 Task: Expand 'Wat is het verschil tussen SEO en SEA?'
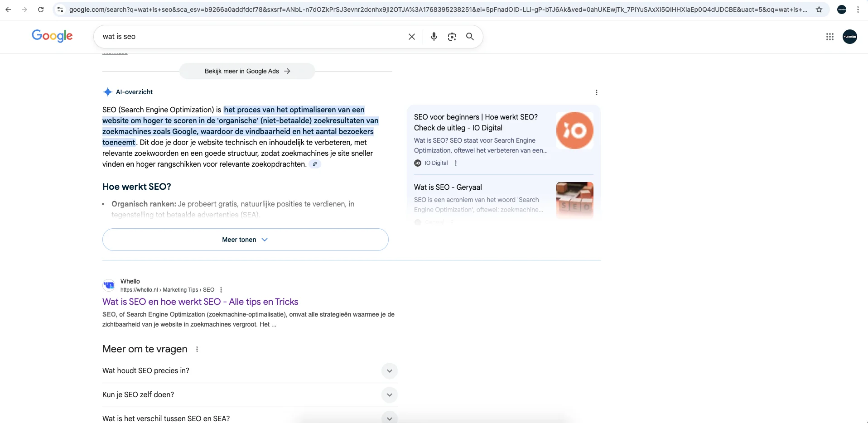tap(389, 418)
